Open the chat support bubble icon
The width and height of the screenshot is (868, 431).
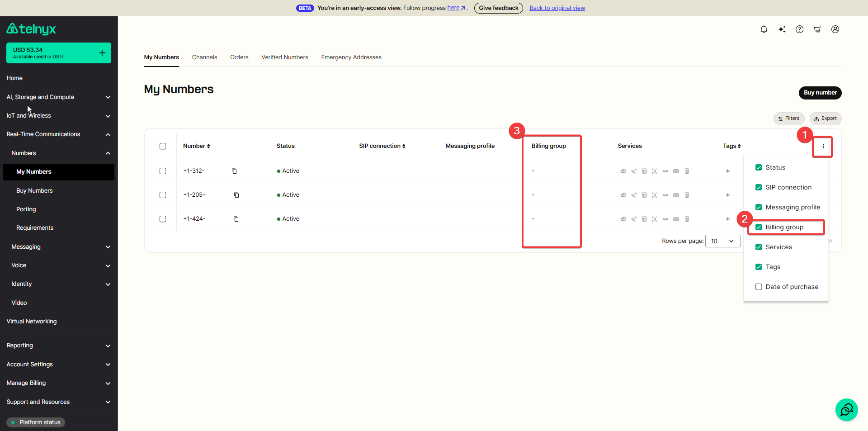[x=846, y=410]
